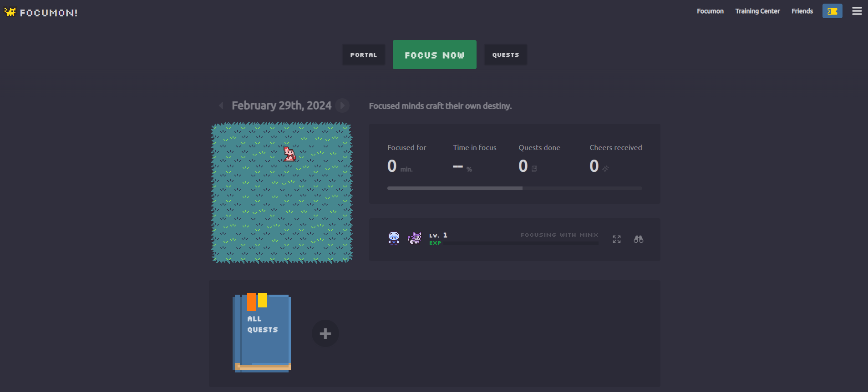Click the February 29th, 2024 date
This screenshot has height=392, width=868.
point(281,106)
